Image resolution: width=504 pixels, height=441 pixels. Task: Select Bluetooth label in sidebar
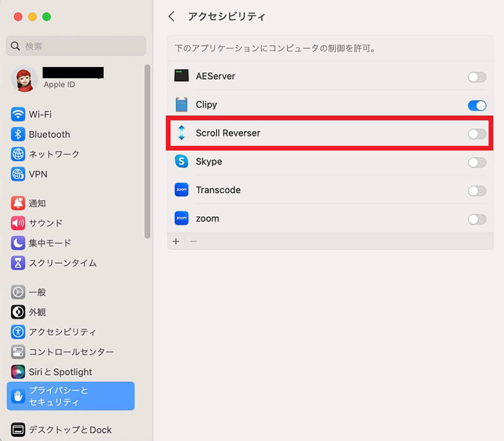50,135
